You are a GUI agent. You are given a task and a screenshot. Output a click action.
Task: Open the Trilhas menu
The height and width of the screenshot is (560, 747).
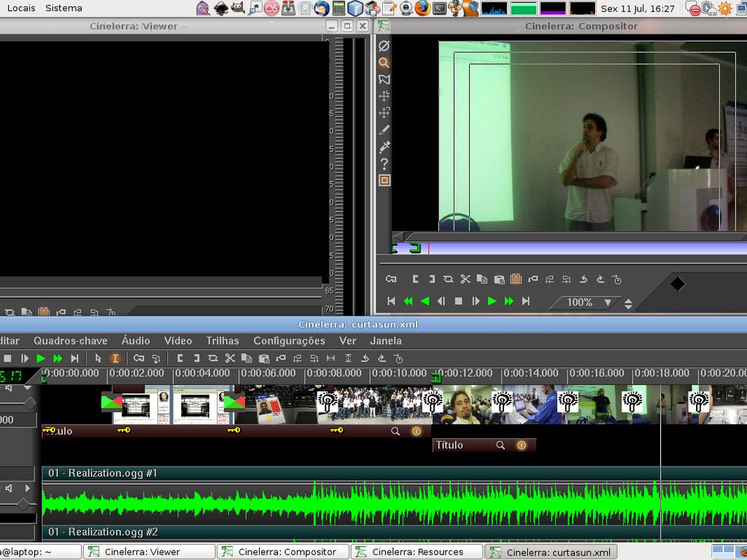222,341
